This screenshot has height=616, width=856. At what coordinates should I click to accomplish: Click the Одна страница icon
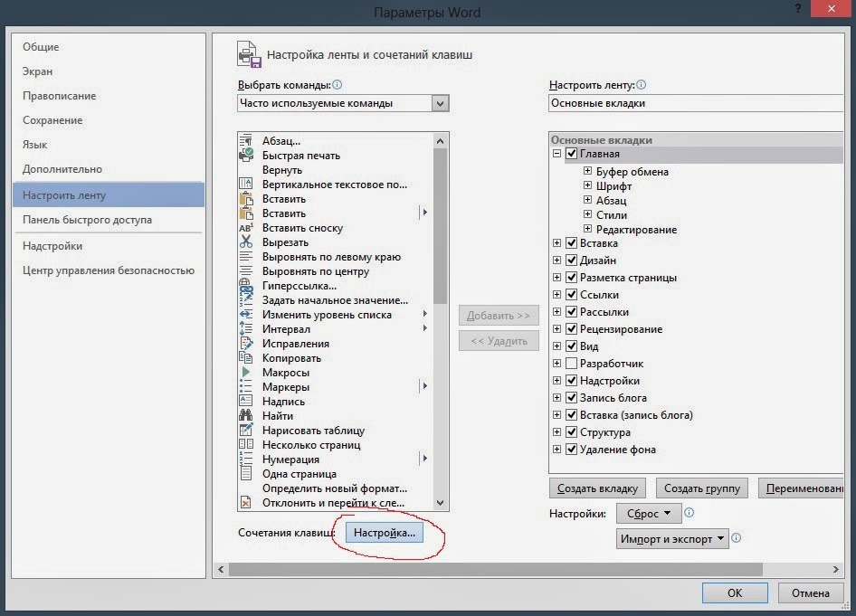(246, 473)
